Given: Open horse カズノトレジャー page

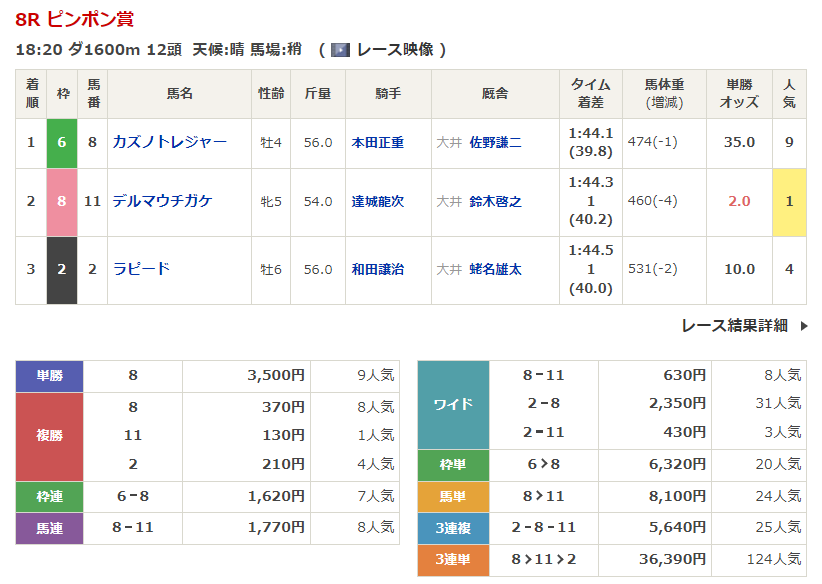Looking at the screenshot, I should pyautogui.click(x=169, y=142).
